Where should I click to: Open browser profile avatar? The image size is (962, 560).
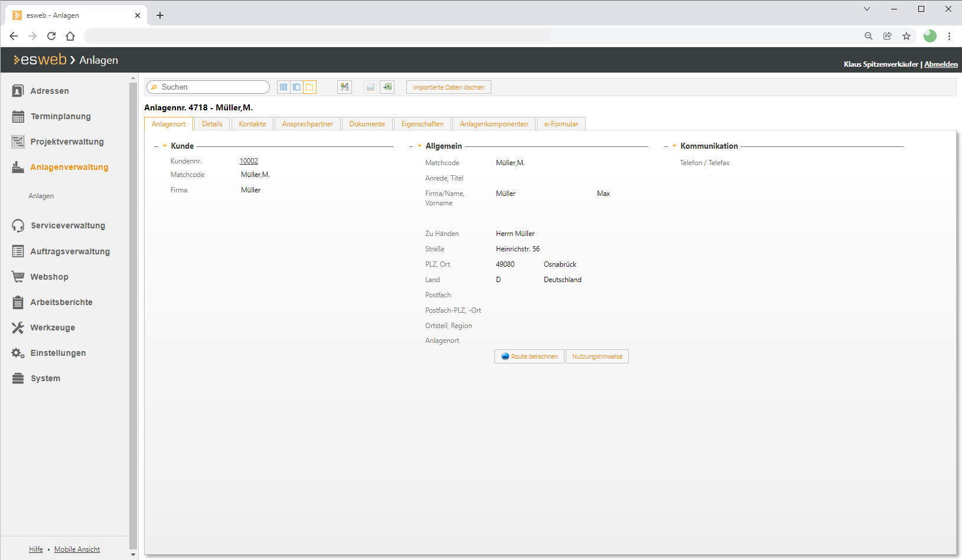click(930, 36)
